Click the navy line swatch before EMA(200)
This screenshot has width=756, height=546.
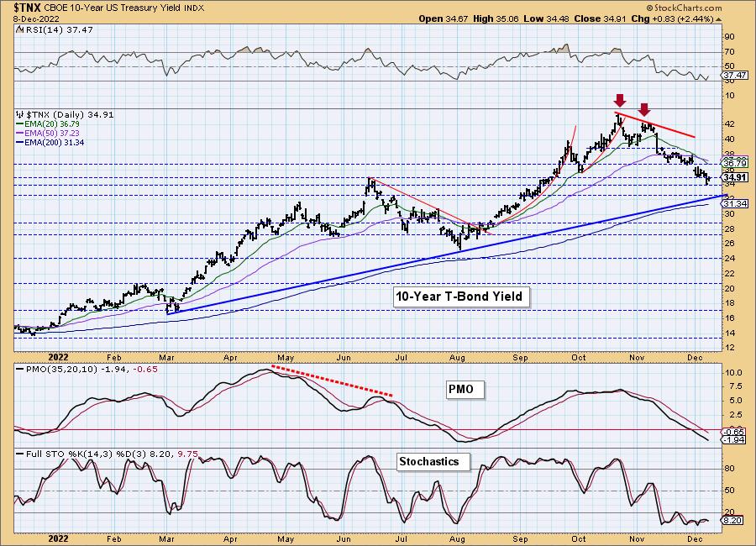[x=20, y=142]
